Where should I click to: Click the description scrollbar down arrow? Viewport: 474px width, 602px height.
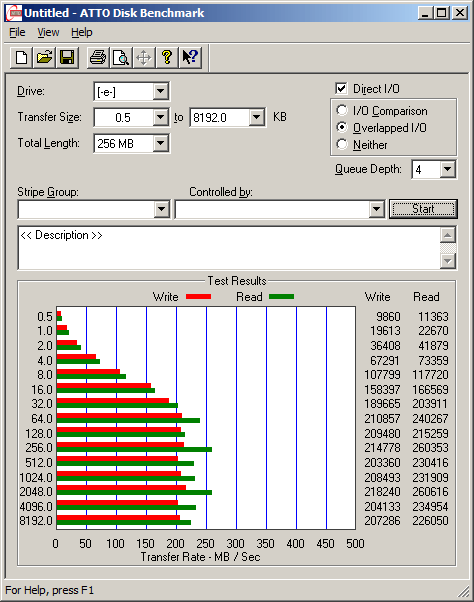point(448,261)
